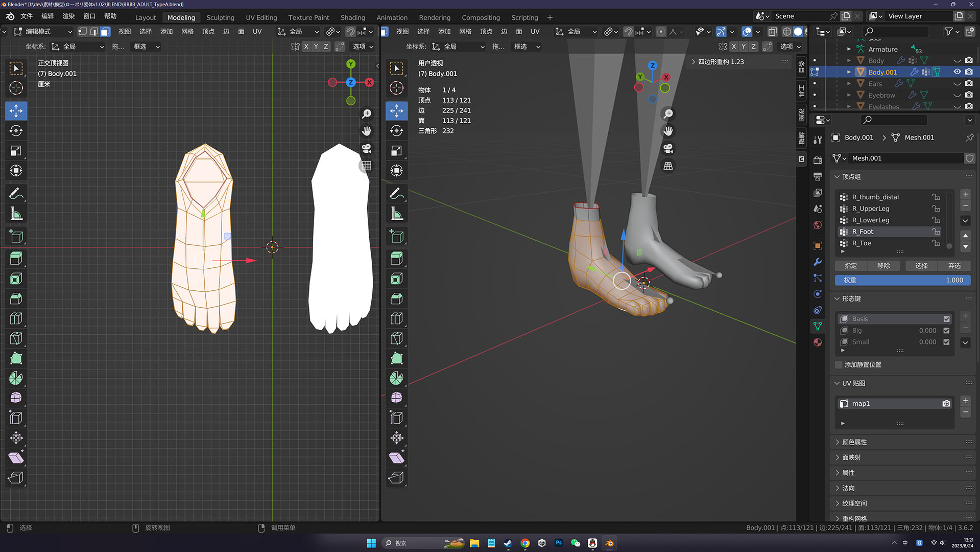Open the 框选 drag dropdown on left
Screen dimensions: 980x552
pyautogui.click(x=146, y=47)
